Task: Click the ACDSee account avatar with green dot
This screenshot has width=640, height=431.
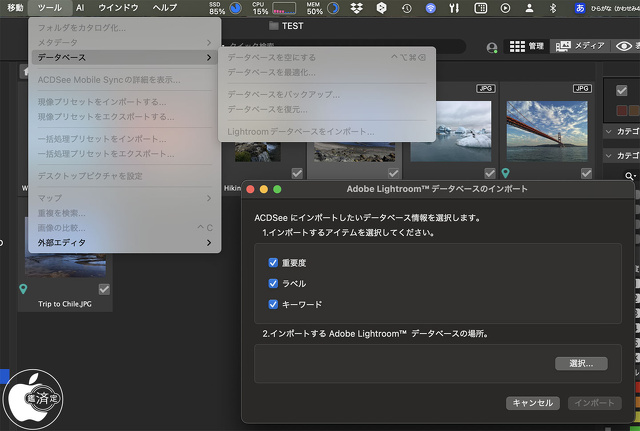Action: tap(492, 48)
